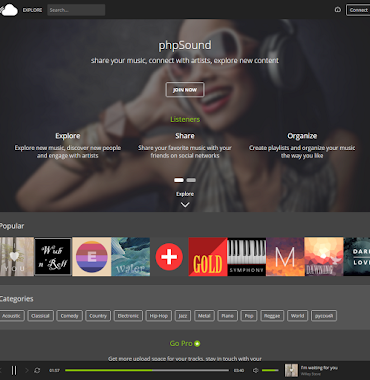Select the Pop category tag

249,316
